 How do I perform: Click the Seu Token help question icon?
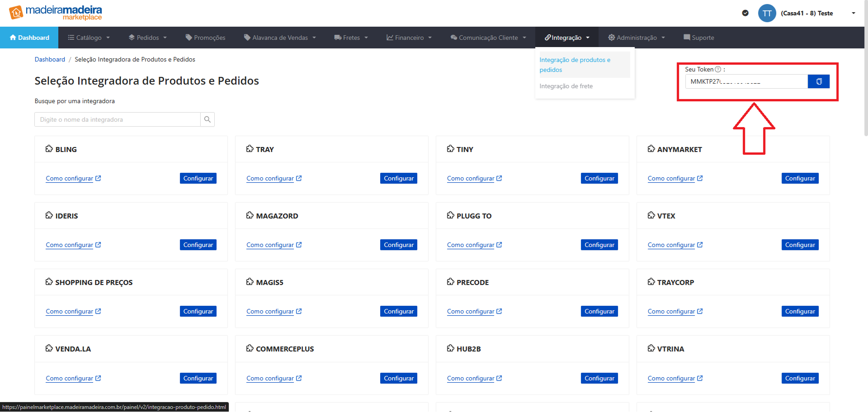coord(718,69)
